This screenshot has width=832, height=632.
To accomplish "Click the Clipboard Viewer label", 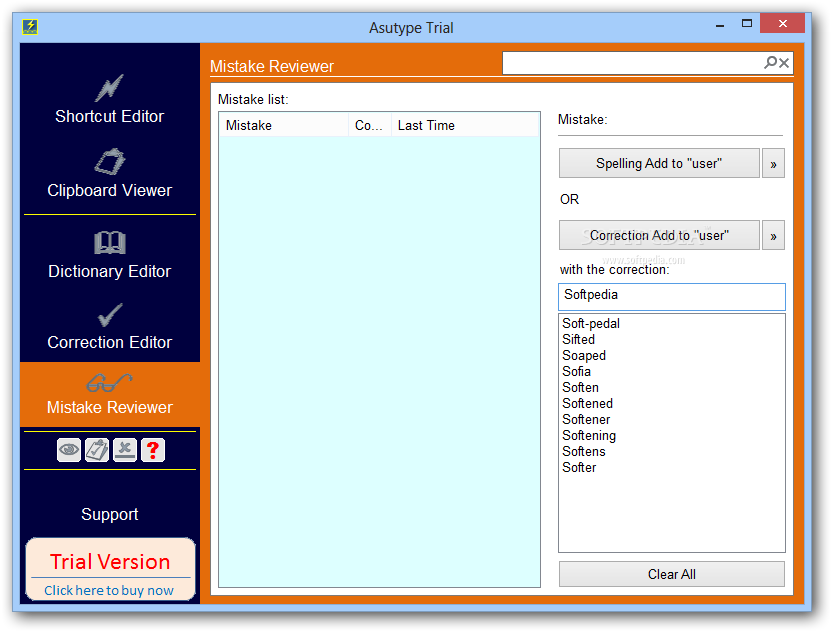I will (x=110, y=190).
